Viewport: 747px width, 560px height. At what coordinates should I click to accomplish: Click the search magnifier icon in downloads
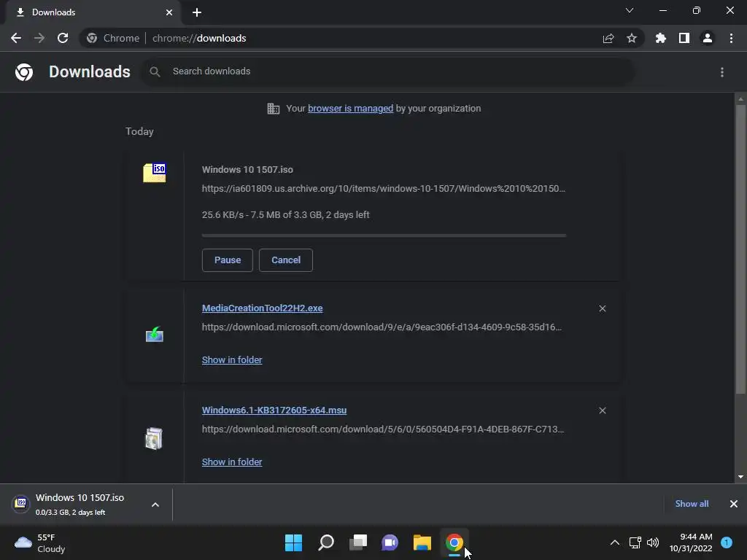coord(155,72)
